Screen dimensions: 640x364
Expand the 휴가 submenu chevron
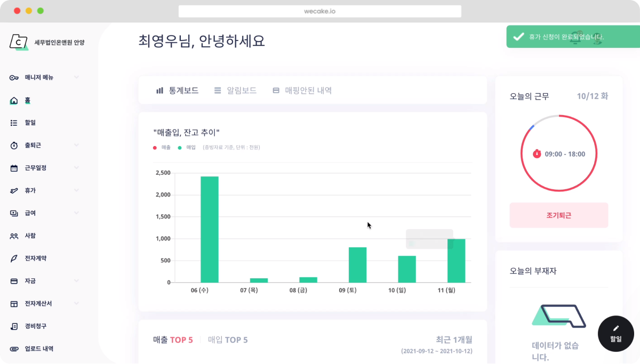[x=76, y=190]
